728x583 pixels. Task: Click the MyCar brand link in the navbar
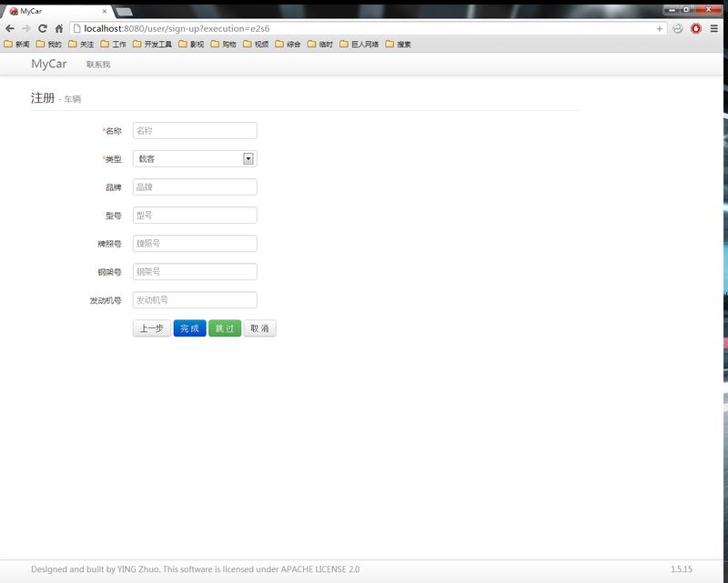(49, 64)
